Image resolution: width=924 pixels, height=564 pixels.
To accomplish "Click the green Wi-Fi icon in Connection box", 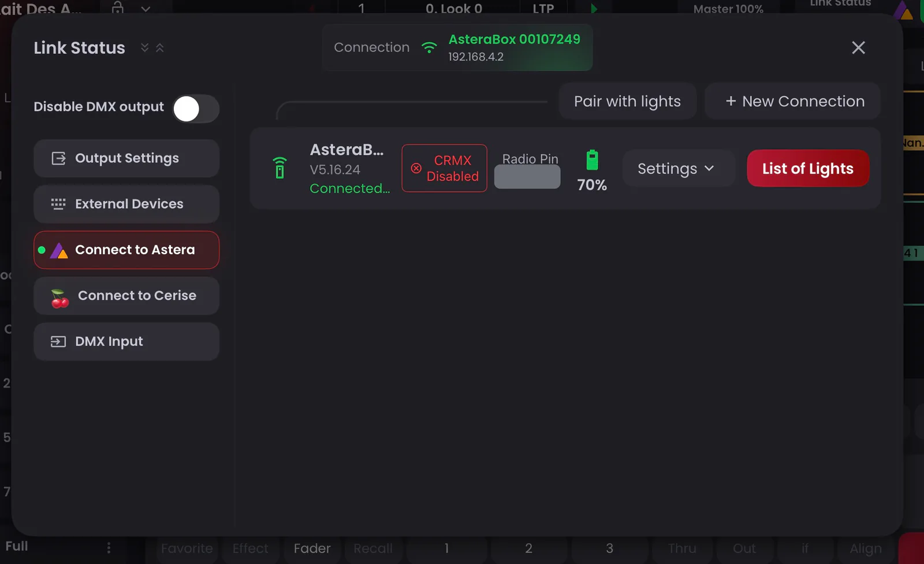I will click(429, 47).
